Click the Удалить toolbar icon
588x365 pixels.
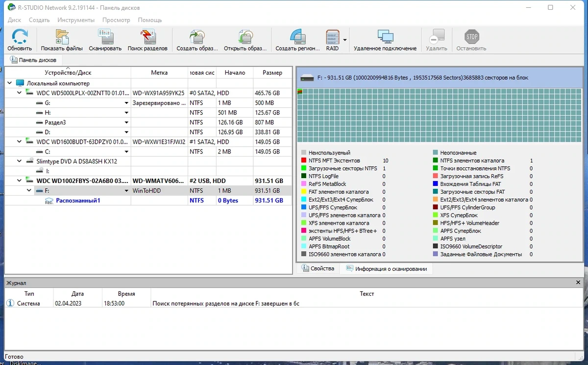click(436, 37)
